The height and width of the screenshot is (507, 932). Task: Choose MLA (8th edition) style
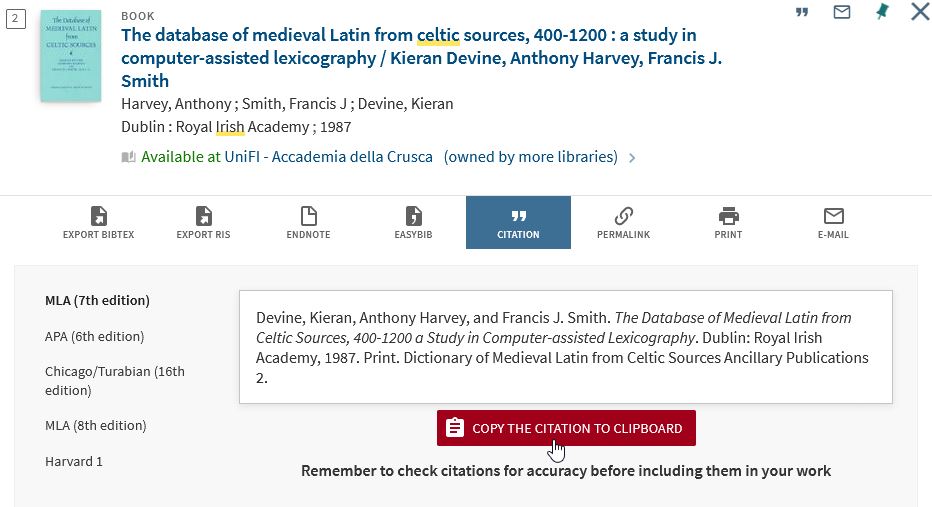click(95, 425)
